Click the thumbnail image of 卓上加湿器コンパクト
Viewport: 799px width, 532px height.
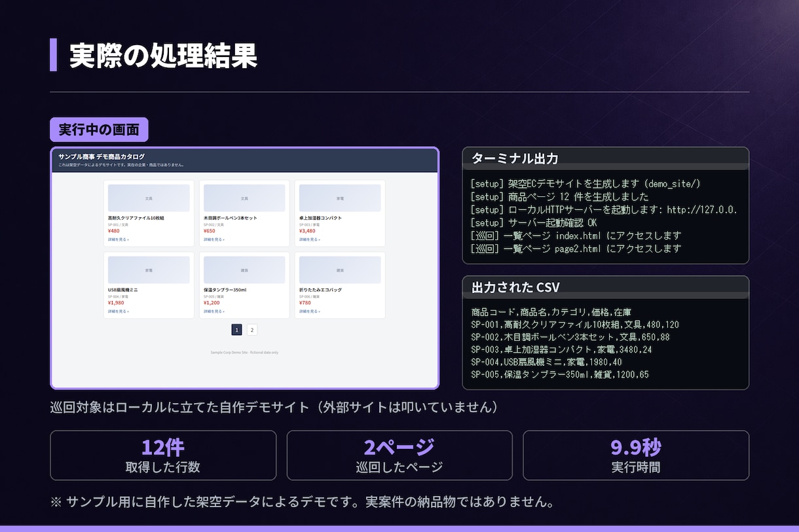pos(340,198)
